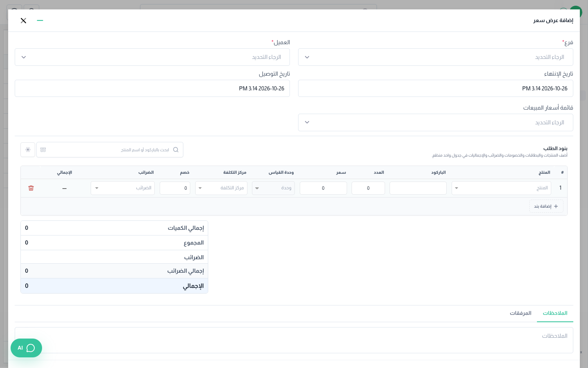Switch to the الملاحظات tab

tap(555, 313)
